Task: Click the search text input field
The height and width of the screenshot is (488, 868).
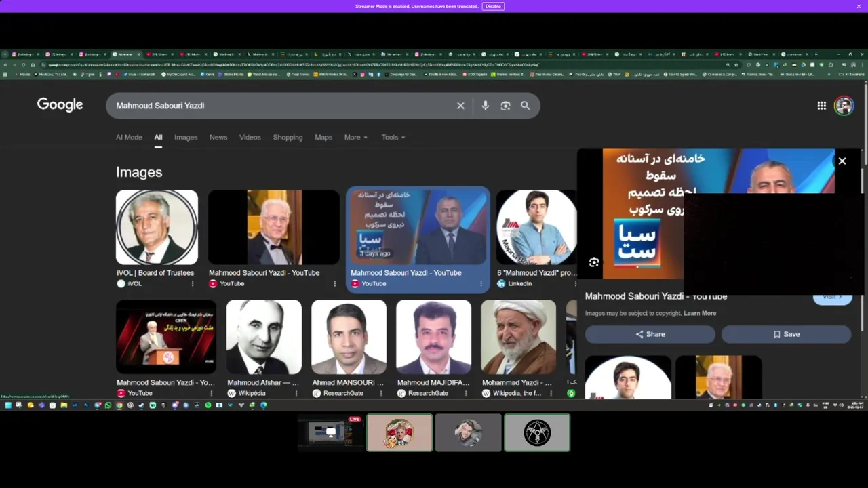Action: point(281,106)
